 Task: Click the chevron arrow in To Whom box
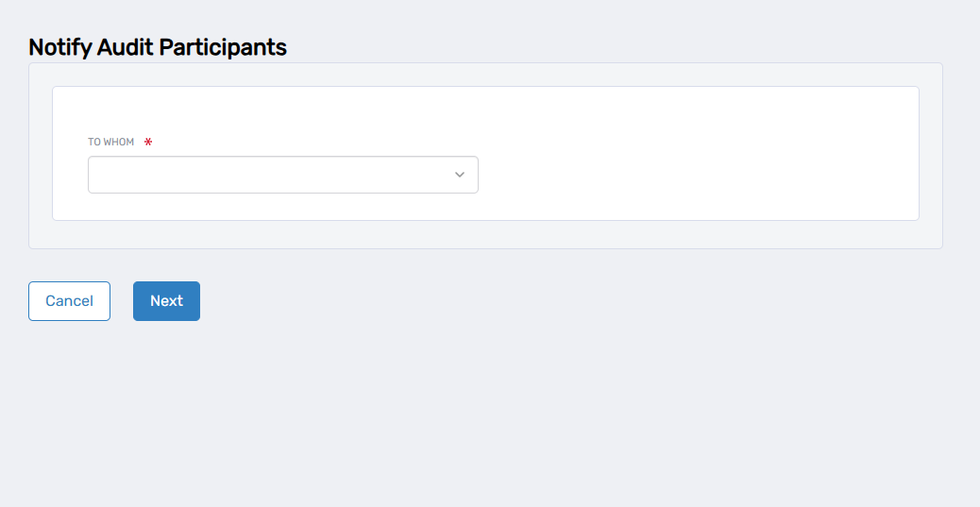[460, 175]
